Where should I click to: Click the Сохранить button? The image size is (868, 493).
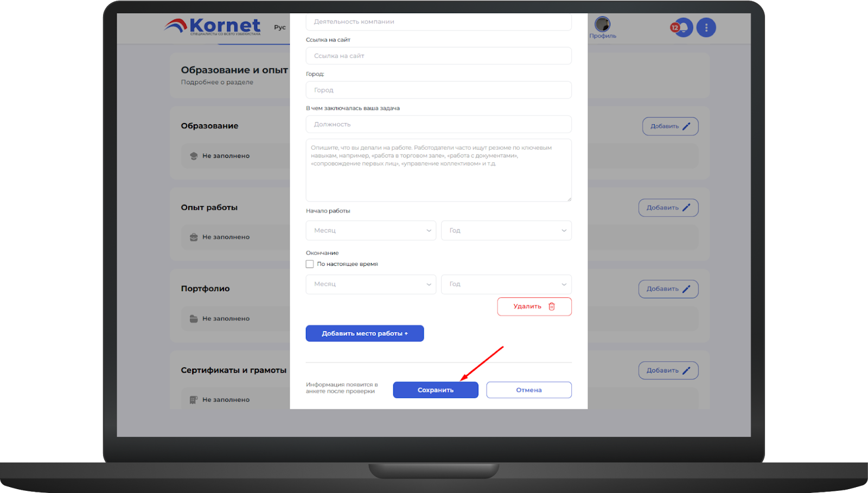click(x=436, y=390)
